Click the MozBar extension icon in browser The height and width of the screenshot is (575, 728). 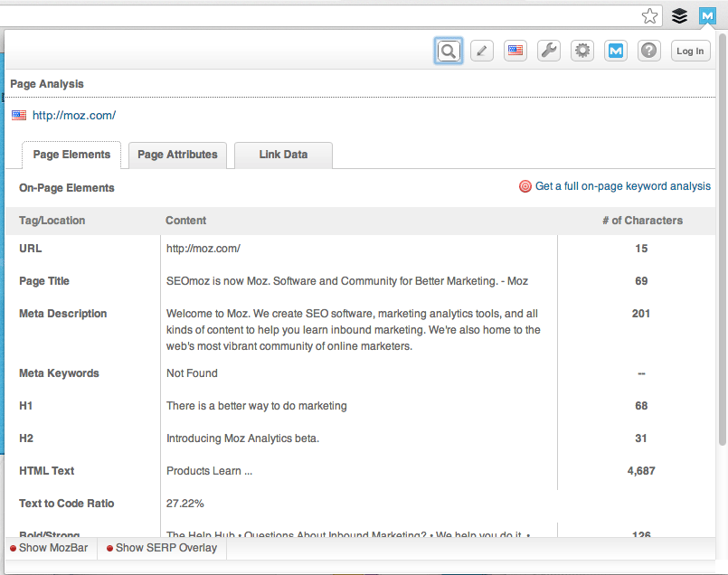coord(707,16)
